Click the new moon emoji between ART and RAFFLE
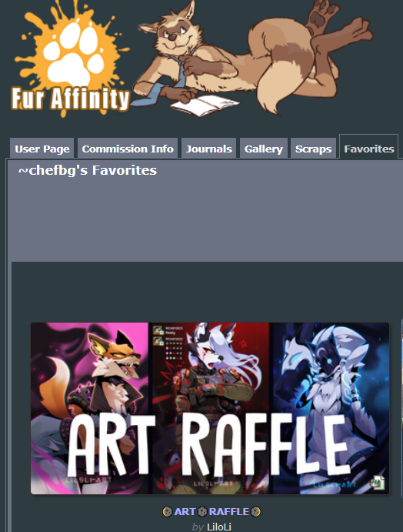 click(x=202, y=511)
